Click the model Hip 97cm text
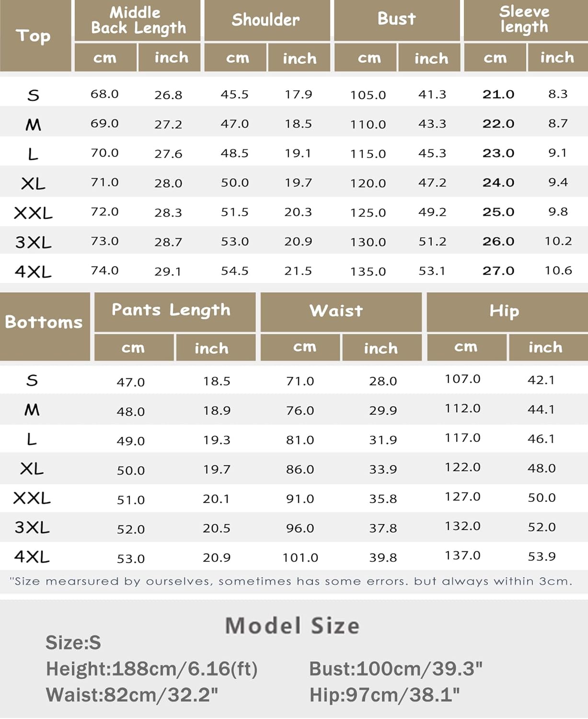This screenshot has width=588, height=719. (384, 695)
